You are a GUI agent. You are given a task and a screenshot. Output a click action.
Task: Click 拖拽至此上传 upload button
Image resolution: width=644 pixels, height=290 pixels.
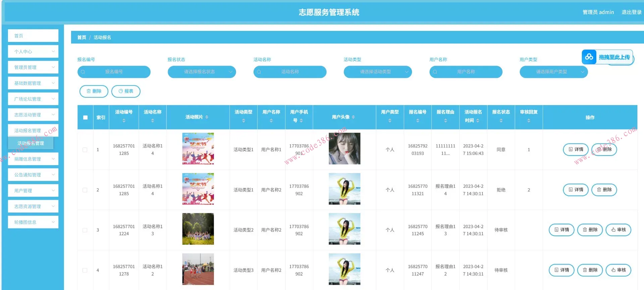(x=607, y=57)
